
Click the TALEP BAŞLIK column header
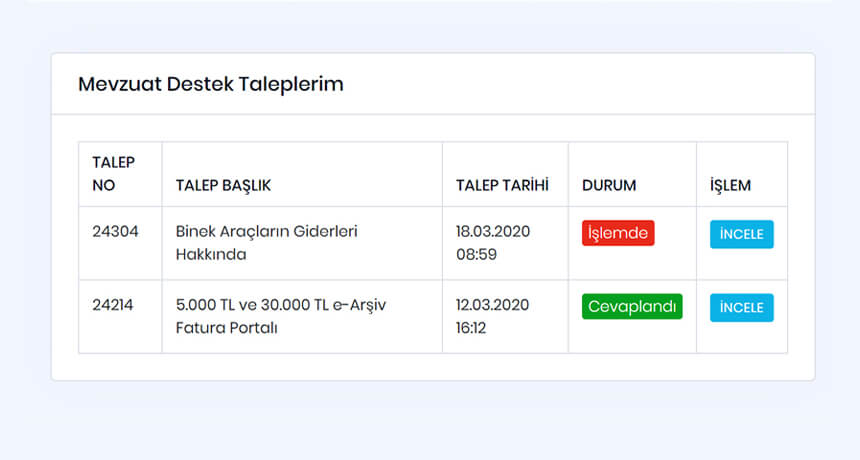(x=223, y=186)
